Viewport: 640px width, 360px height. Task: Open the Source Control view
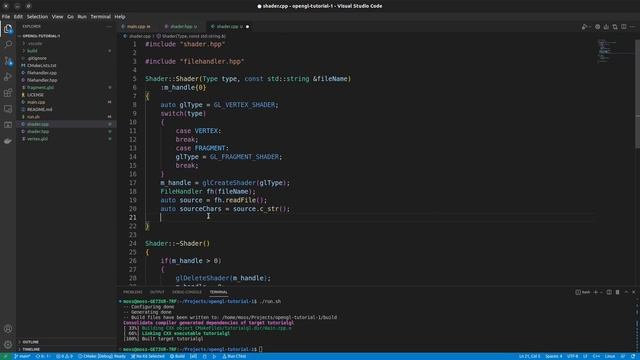[8, 60]
